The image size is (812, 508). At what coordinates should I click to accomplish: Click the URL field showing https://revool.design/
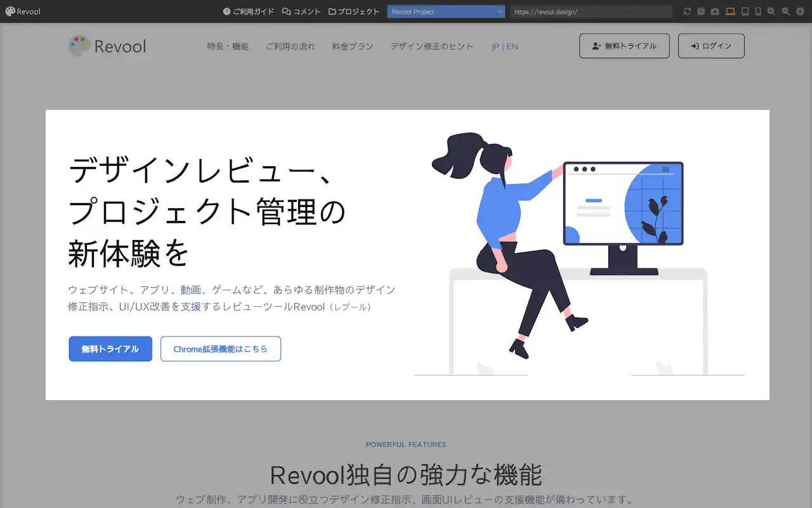click(x=591, y=11)
